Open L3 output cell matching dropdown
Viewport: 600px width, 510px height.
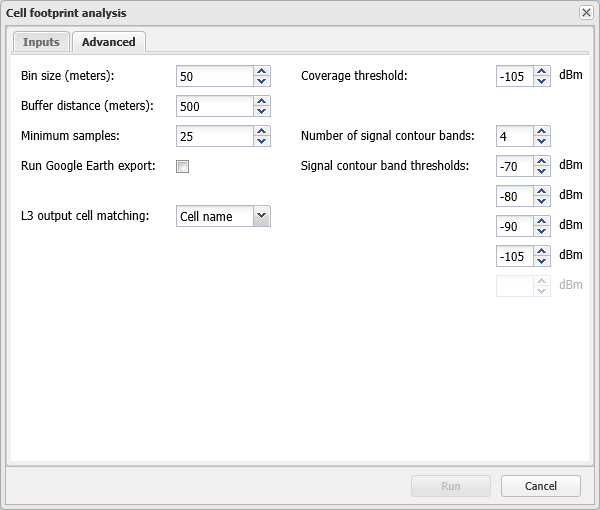point(261,216)
